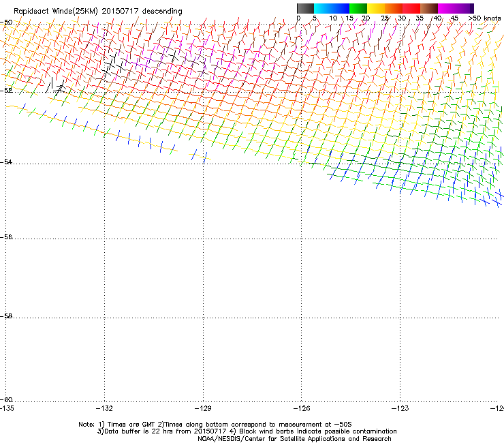Click the longitude label -132
The width and height of the screenshot is (504, 443).
pos(104,408)
